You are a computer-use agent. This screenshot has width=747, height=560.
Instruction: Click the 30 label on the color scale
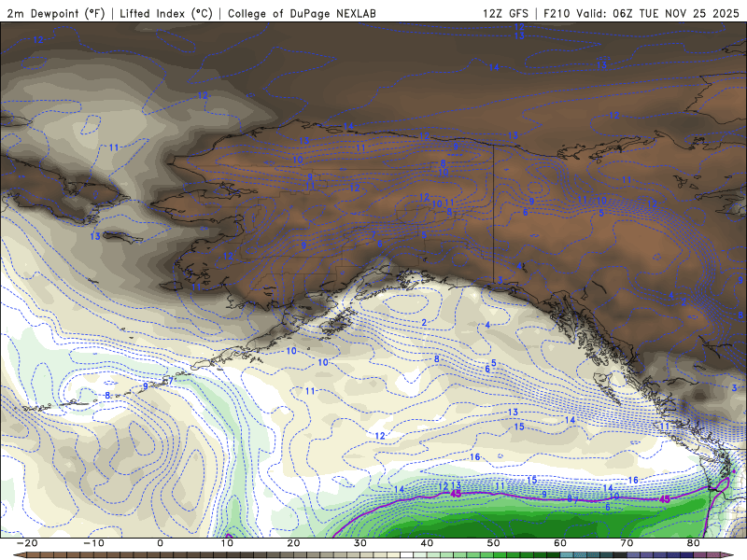(360, 543)
